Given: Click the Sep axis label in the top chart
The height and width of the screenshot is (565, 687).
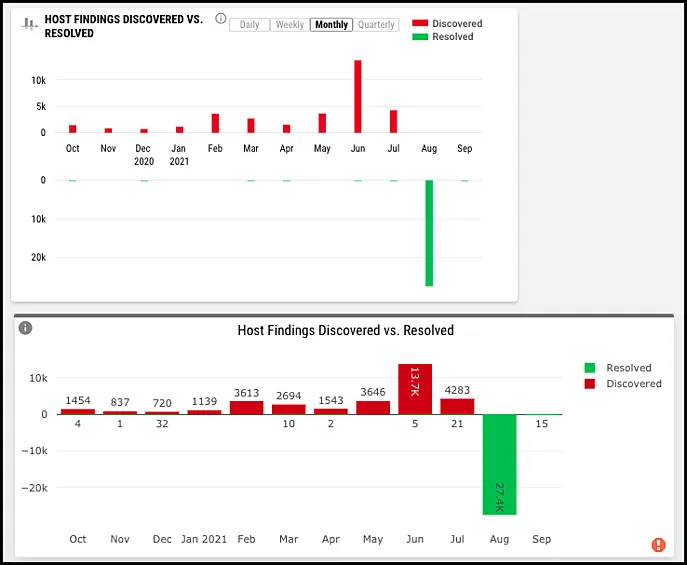Looking at the screenshot, I should click(x=464, y=148).
